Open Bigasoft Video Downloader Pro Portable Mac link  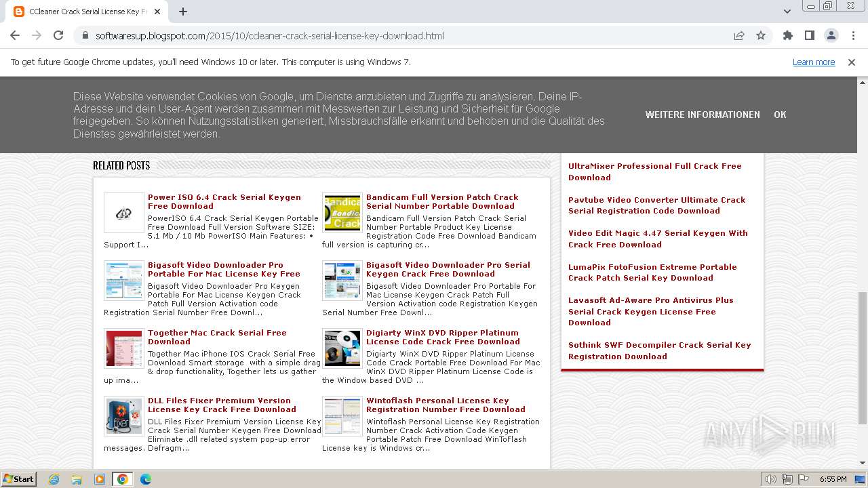tap(224, 269)
